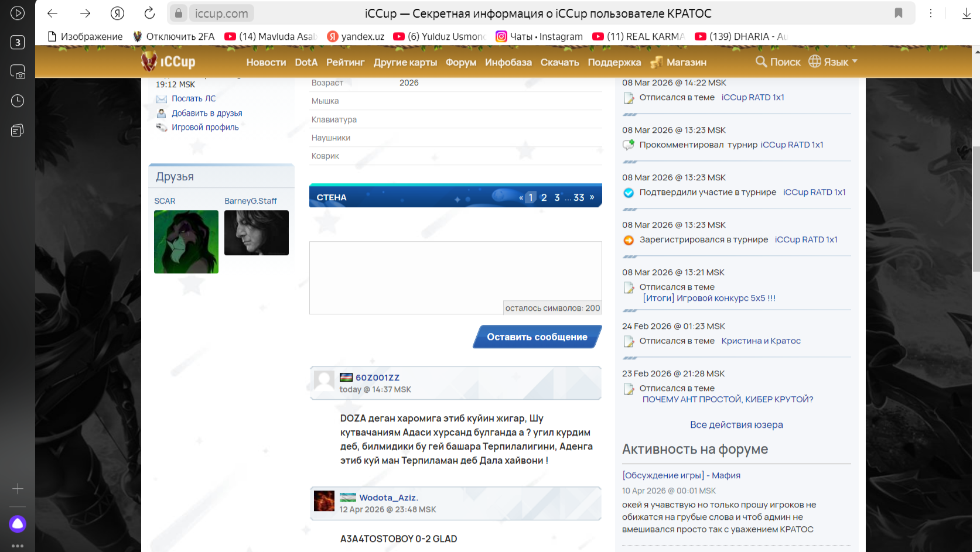Click the wall next-page » arrow
The width and height of the screenshot is (980, 552).
point(592,197)
